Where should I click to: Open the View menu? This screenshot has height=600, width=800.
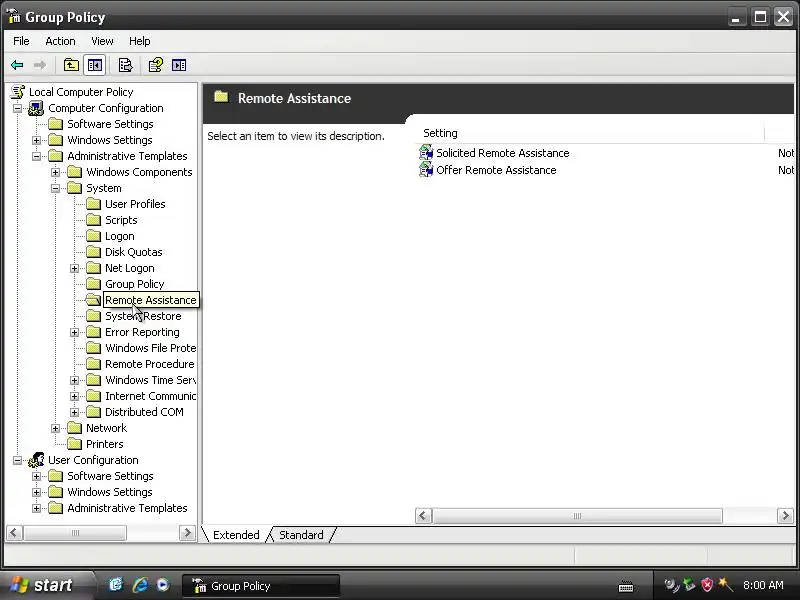pos(102,41)
